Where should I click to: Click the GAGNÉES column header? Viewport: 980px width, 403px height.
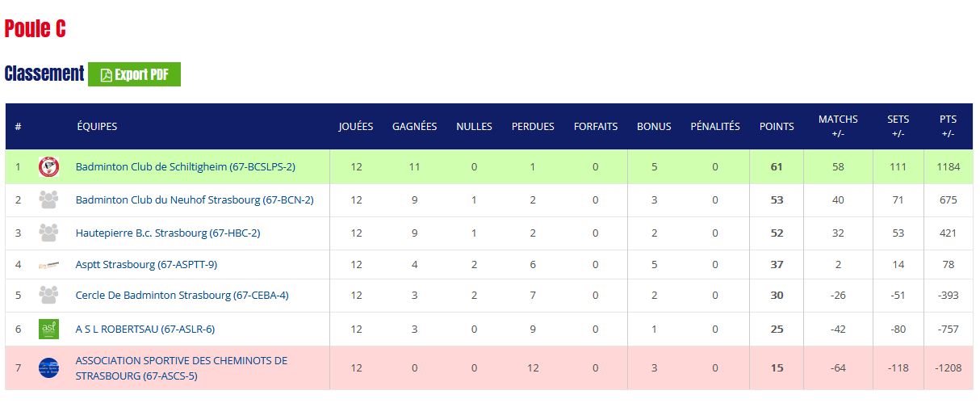tap(414, 127)
